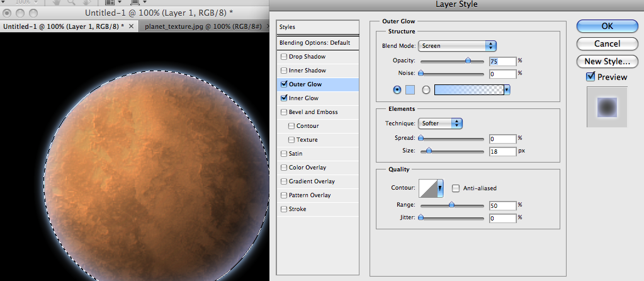Open the light blue glow color swatch
Image resolution: width=644 pixels, height=281 pixels.
[x=410, y=89]
